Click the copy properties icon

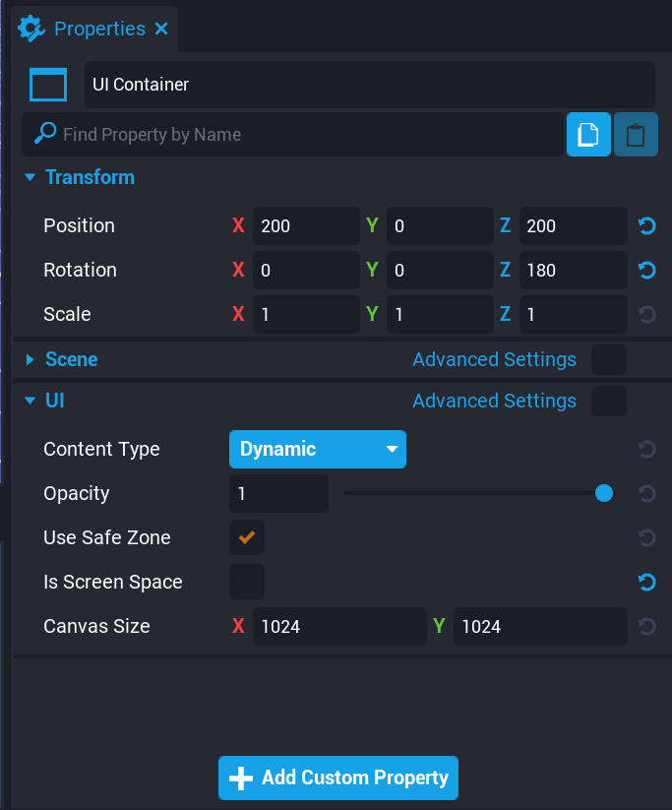click(588, 135)
